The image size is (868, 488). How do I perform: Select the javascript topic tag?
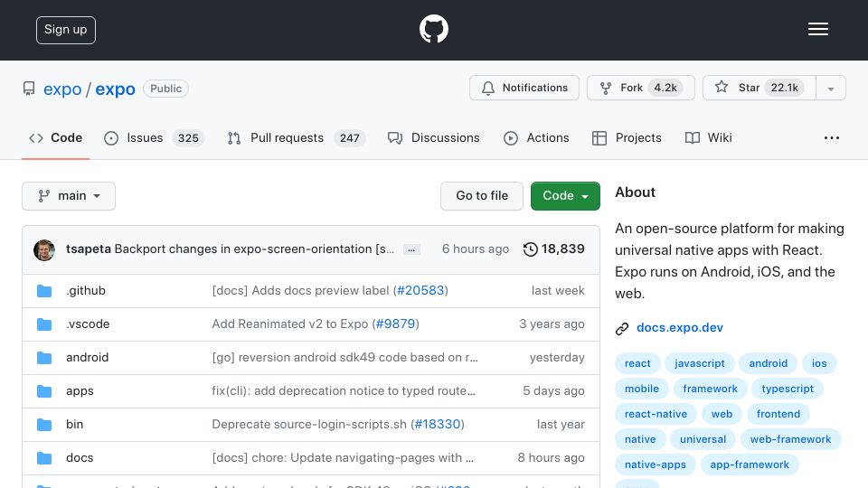[x=699, y=363]
